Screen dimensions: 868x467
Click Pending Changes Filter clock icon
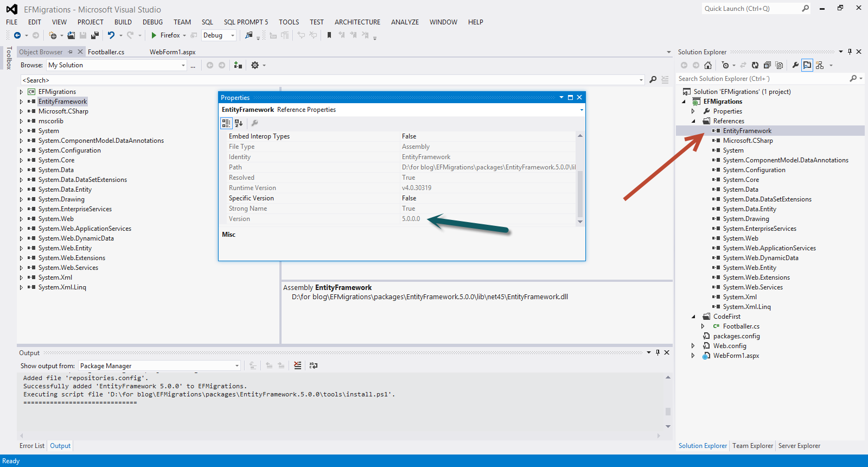[x=725, y=65]
